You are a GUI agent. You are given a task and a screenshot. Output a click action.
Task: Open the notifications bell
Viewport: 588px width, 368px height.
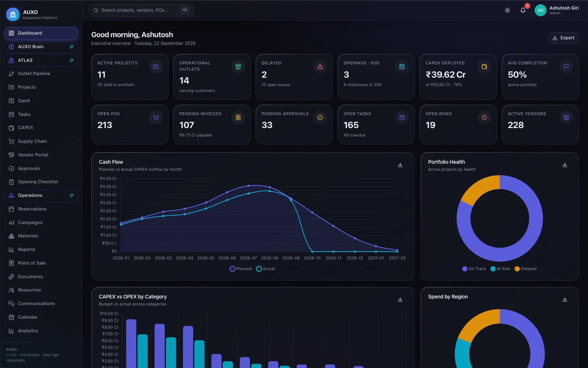click(523, 10)
